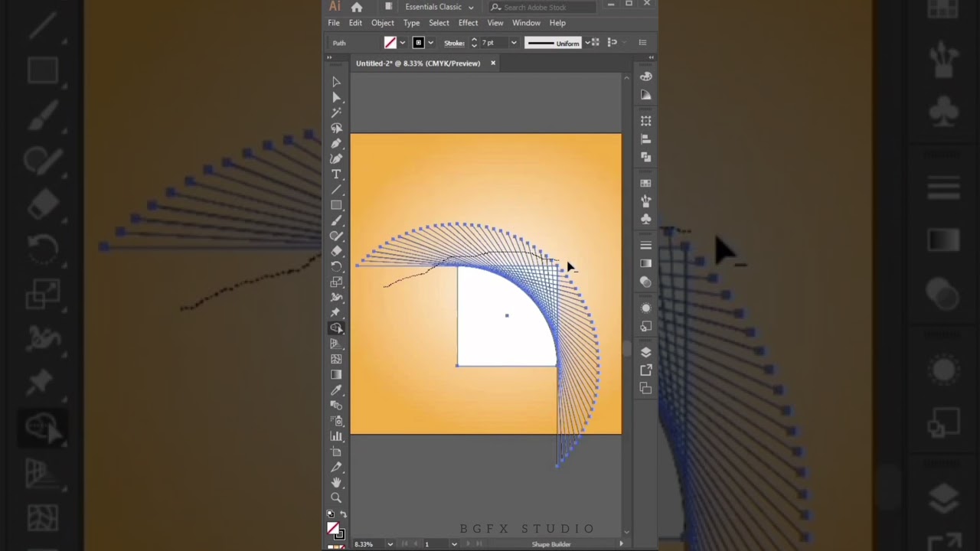Open the Artboards panel icon
The width and height of the screenshot is (980, 551).
pyautogui.click(x=646, y=388)
